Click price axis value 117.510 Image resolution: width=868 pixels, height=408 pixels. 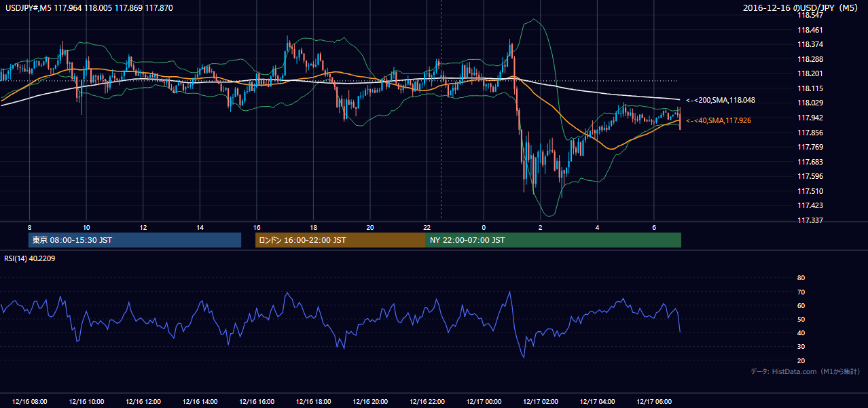click(810, 191)
